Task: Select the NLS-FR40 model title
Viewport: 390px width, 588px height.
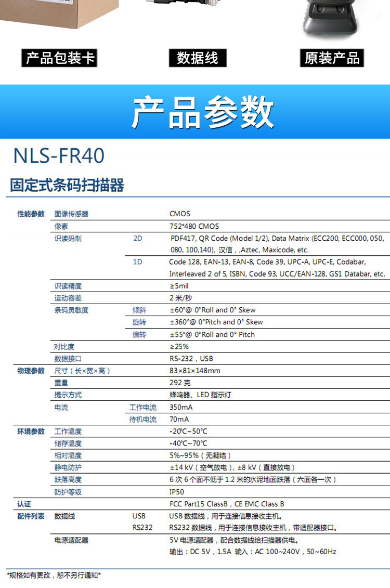Action: click(59, 155)
